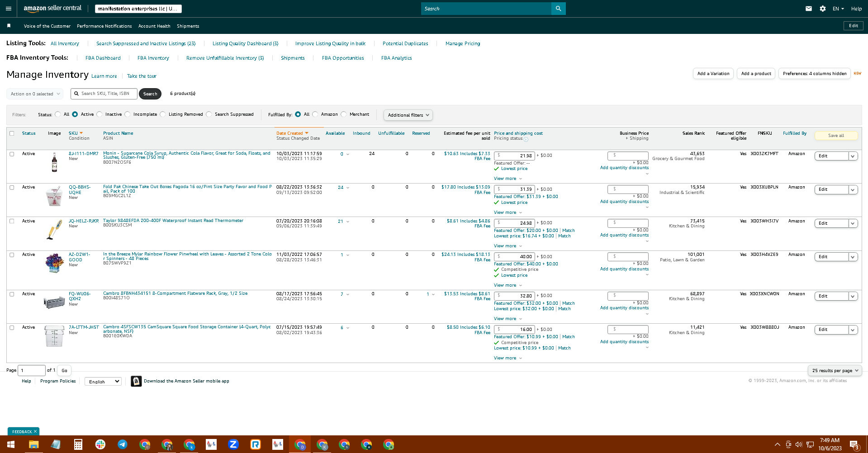Open the English language selector in footer
The image size is (868, 453).
pos(103,382)
